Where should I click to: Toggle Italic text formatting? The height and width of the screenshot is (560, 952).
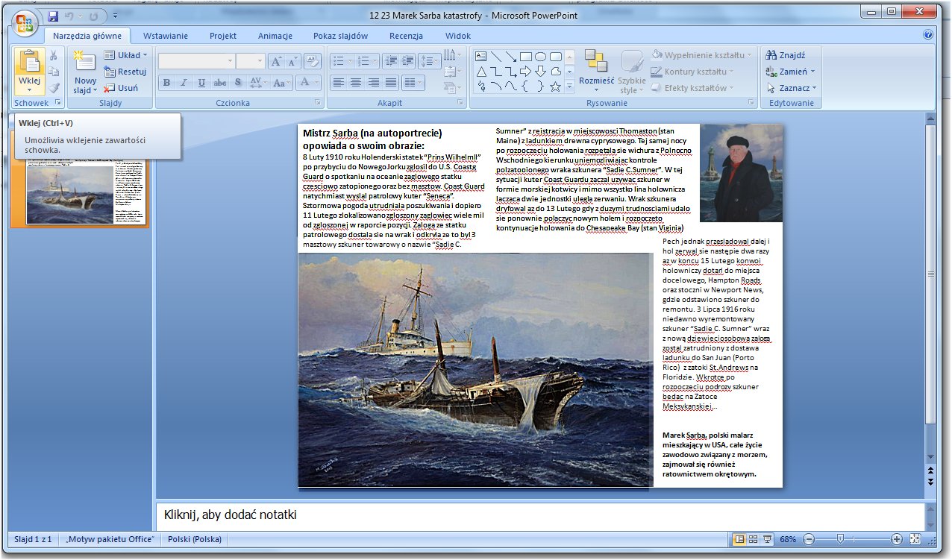point(184,83)
